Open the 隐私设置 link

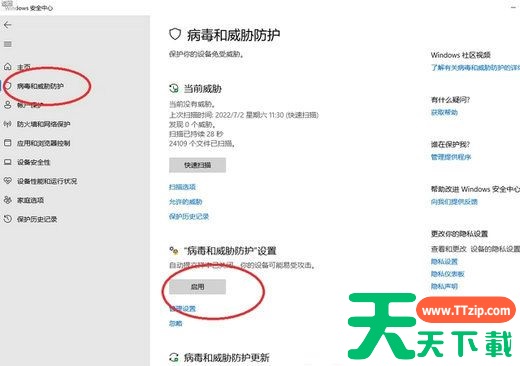(444, 262)
